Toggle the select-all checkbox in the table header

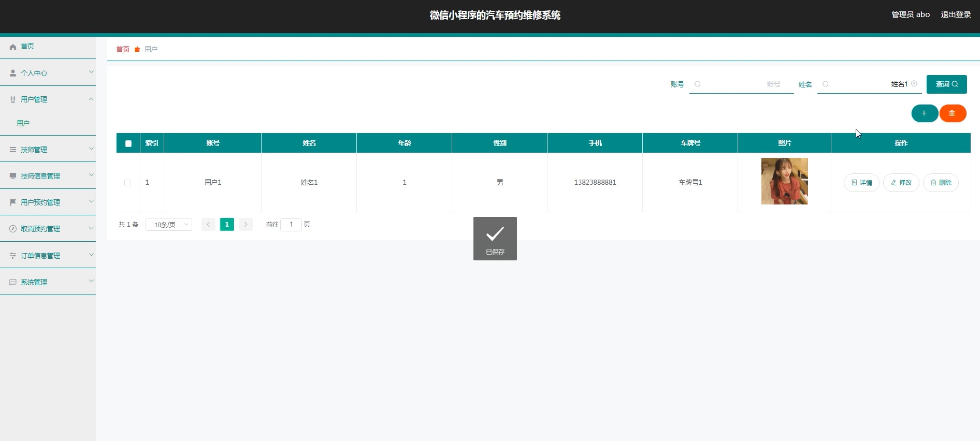[128, 143]
